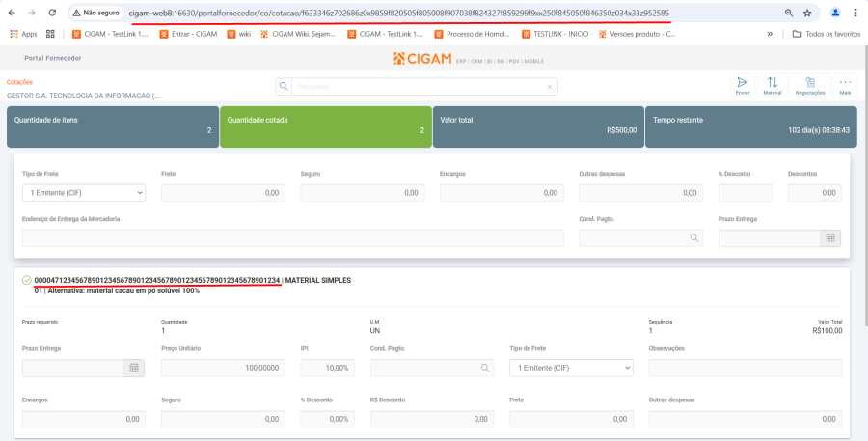Click the Não seguro security warning chip
Screen dimensions: 868x441
coord(95,13)
